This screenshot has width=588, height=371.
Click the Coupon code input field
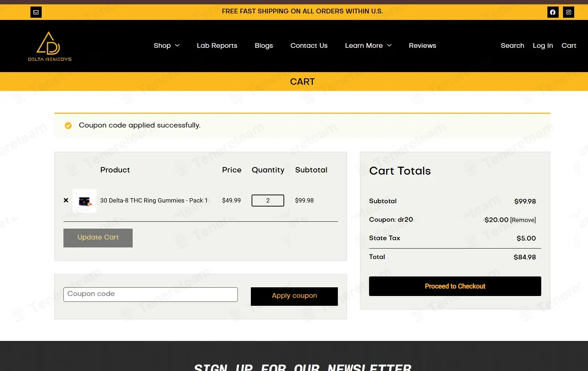point(150,294)
